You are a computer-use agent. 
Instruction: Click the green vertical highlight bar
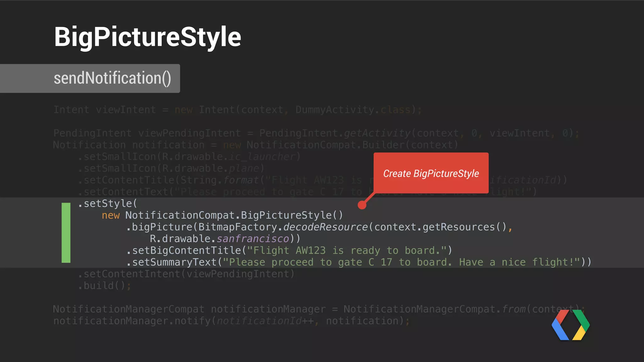[66, 233]
